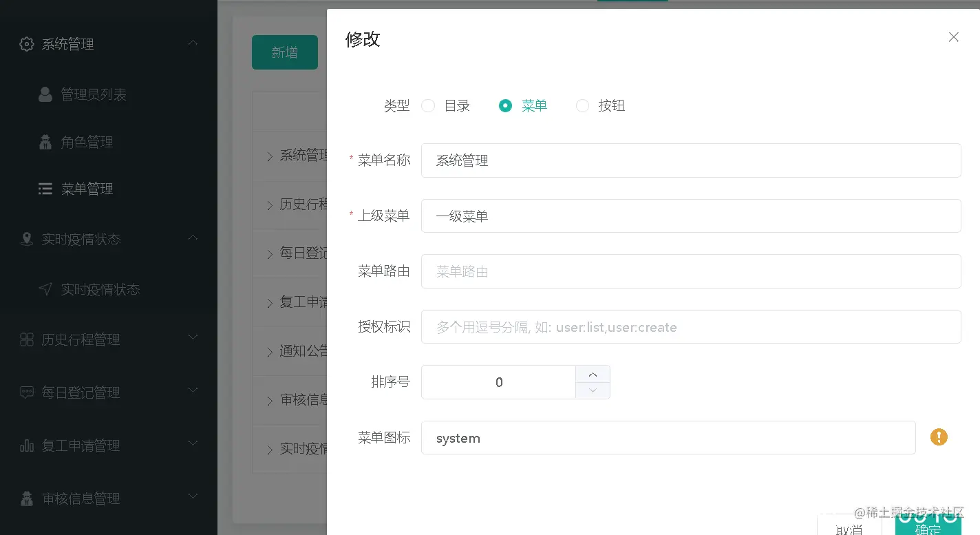Screen dimensions: 980x535
Task: Decrease 排序号 with the down arrow
Action: [593, 390]
